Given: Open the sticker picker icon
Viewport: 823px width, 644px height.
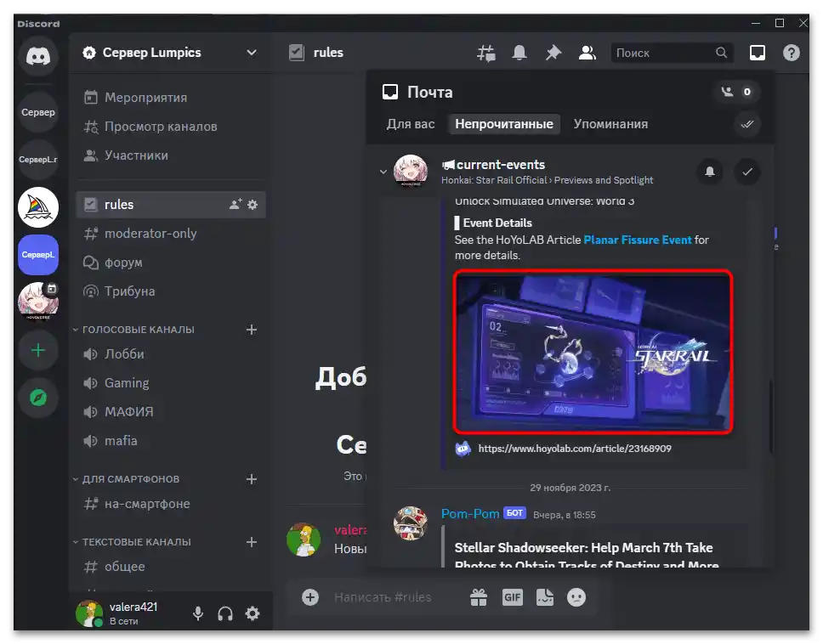Looking at the screenshot, I should 545,597.
